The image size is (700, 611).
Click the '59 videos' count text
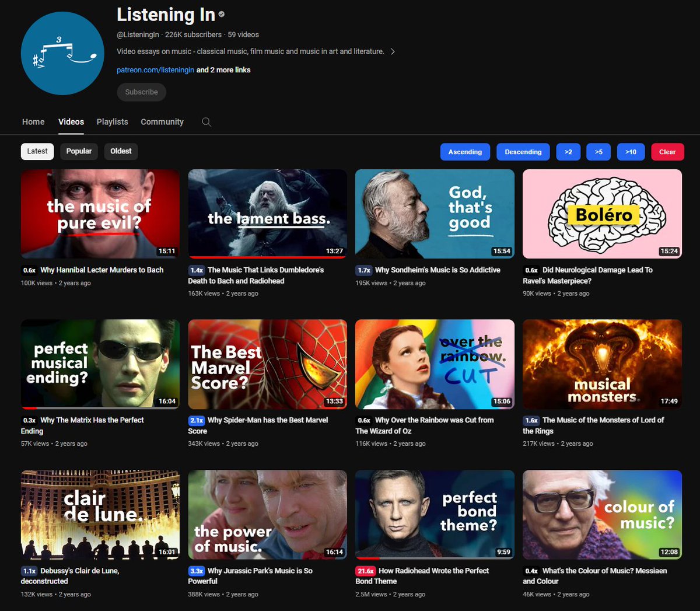243,35
